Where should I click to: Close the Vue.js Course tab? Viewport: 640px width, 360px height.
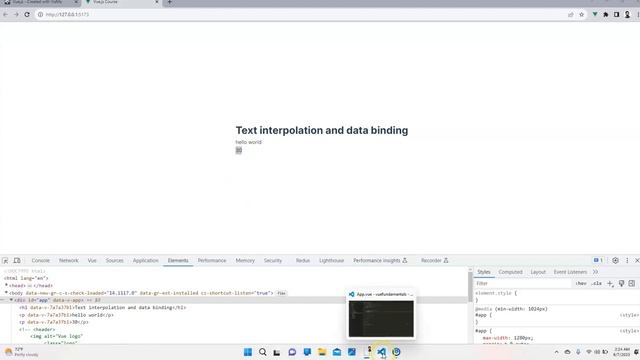[x=157, y=2]
